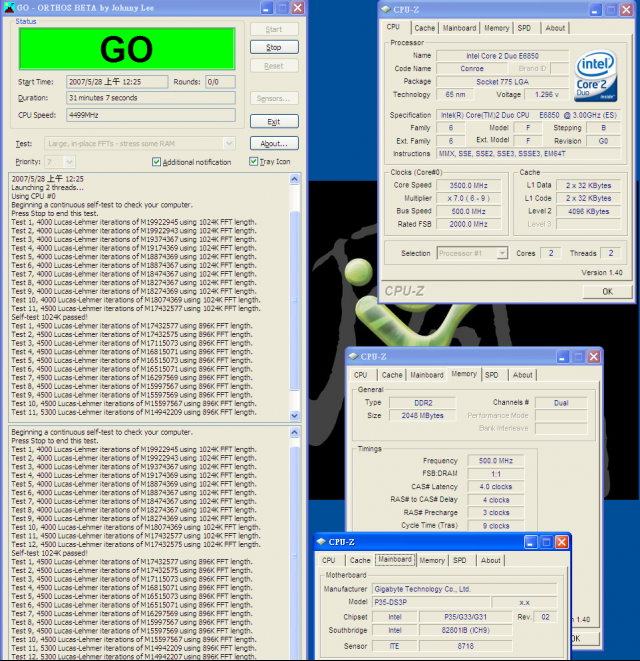Select SPD tab in middle CPU-Z Memory window
Screen dimensions: 640x661
(492, 375)
